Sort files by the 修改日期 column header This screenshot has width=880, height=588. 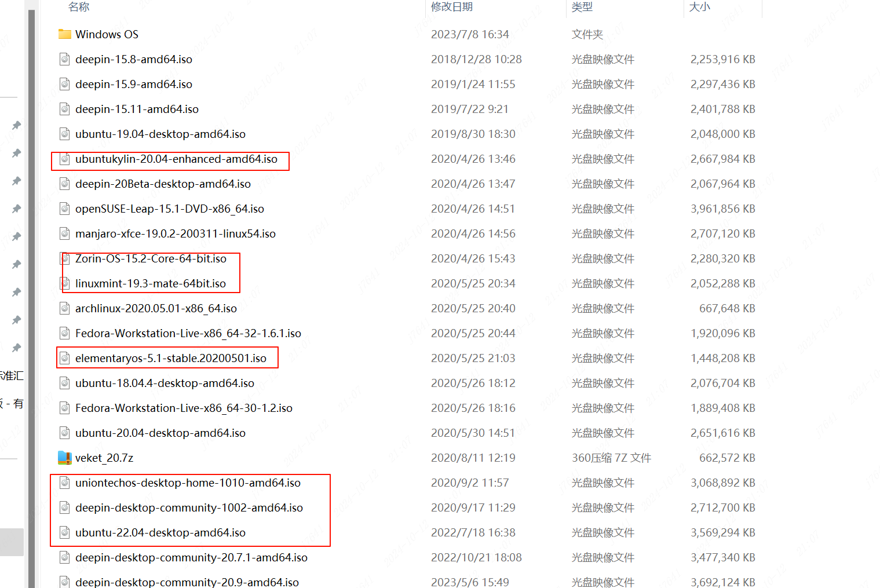coord(452,7)
